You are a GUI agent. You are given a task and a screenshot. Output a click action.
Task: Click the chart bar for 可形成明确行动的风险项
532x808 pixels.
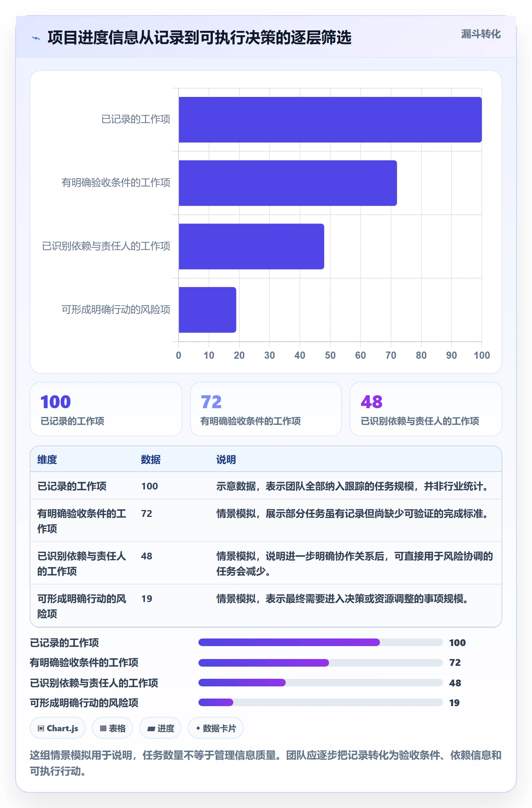point(207,310)
